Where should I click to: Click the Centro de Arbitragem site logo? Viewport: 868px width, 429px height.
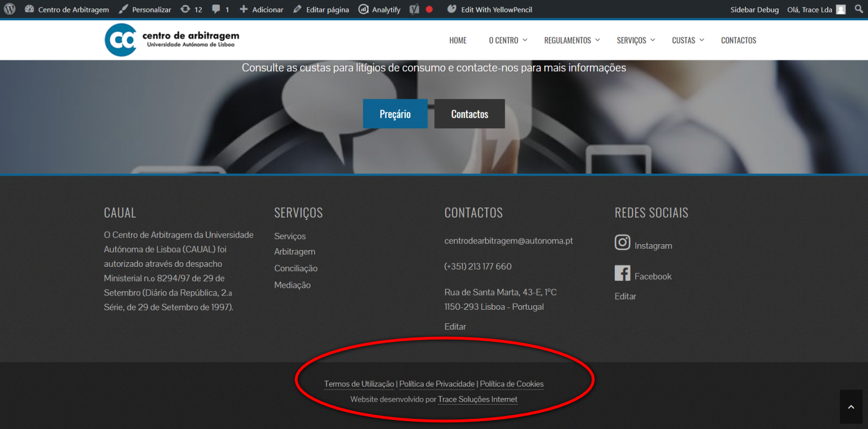[x=171, y=40]
